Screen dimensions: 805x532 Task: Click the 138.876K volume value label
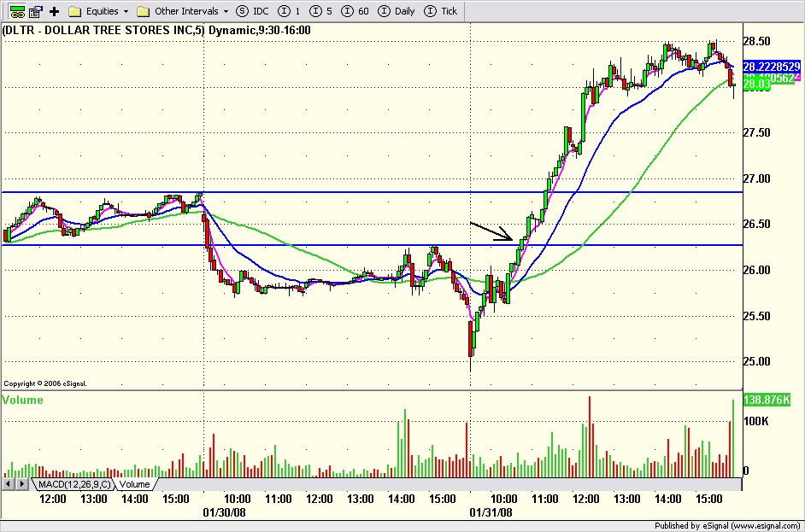click(767, 400)
